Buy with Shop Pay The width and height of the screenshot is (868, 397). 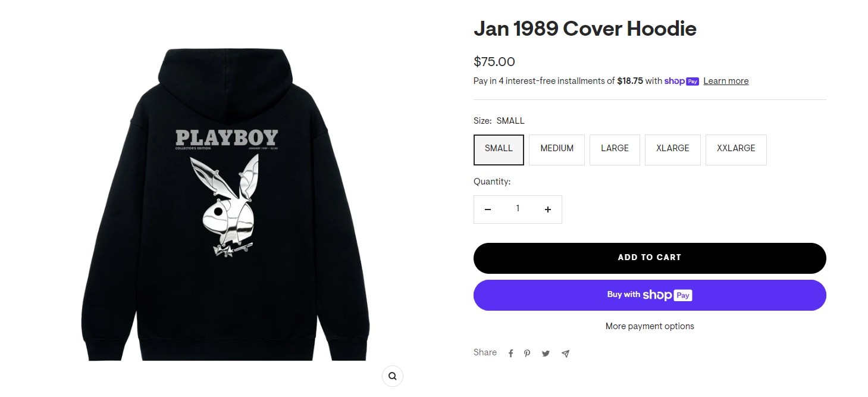click(650, 295)
